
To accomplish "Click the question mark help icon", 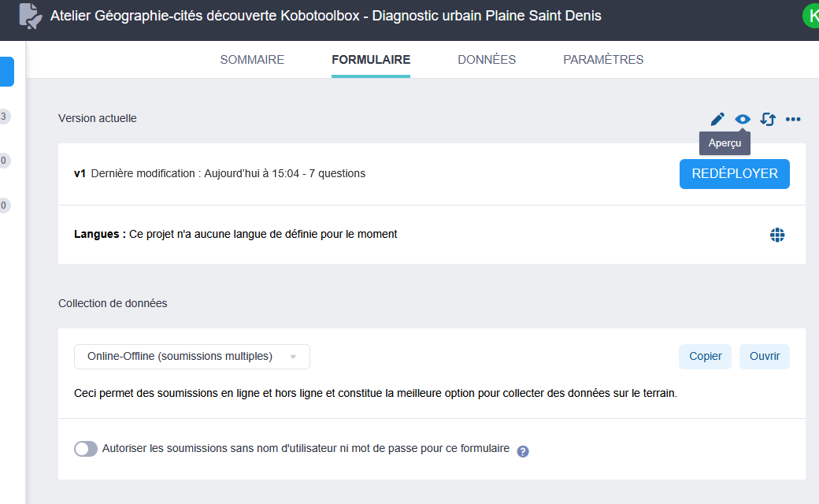I will pyautogui.click(x=523, y=451).
